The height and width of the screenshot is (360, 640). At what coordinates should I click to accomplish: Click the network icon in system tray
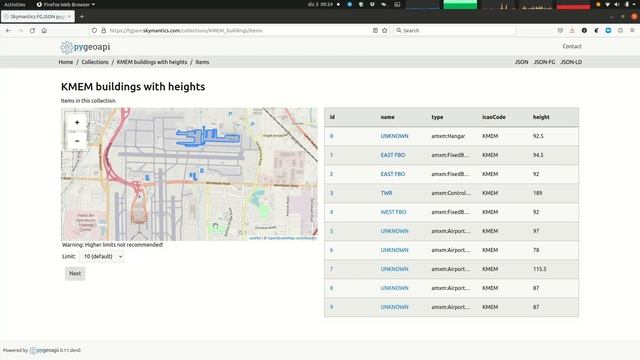(x=607, y=4)
